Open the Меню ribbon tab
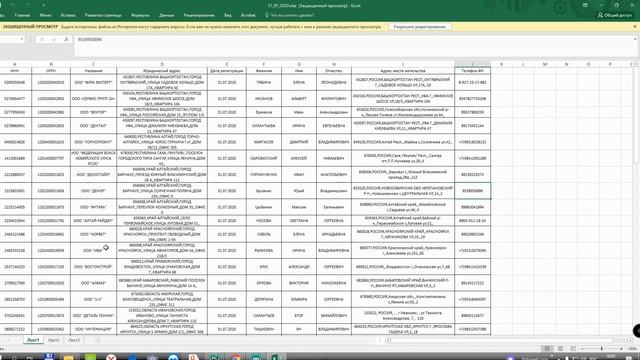The height and width of the screenshot is (360, 640). 45,15
